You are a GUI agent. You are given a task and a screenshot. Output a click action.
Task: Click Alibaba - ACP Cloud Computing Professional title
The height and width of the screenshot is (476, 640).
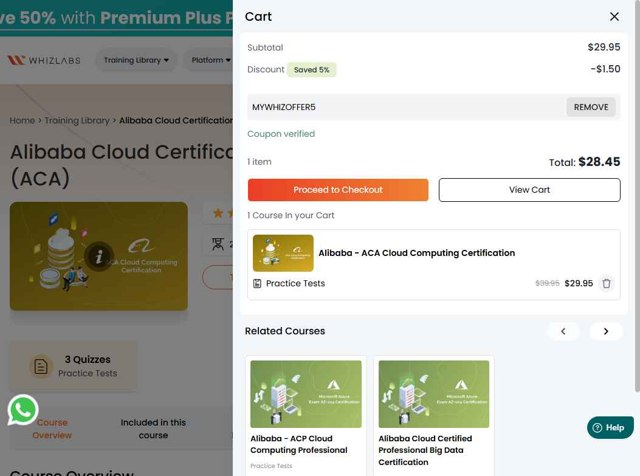pyautogui.click(x=299, y=444)
